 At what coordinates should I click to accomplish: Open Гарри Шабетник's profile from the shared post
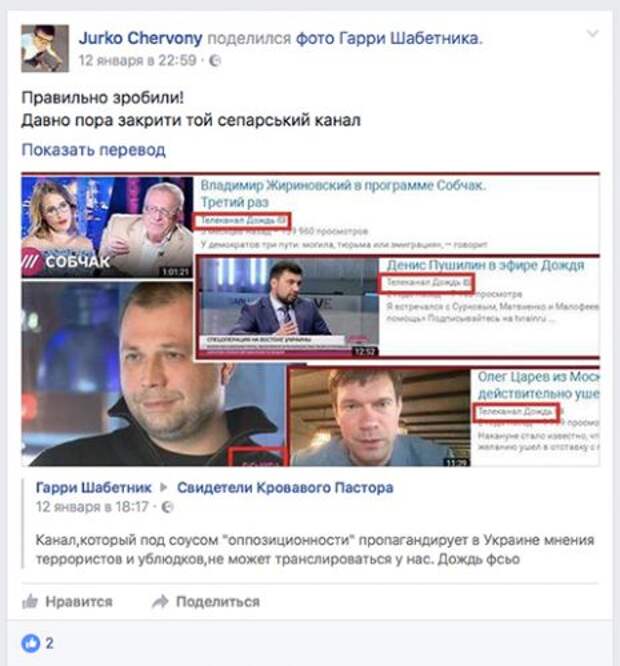pos(93,488)
